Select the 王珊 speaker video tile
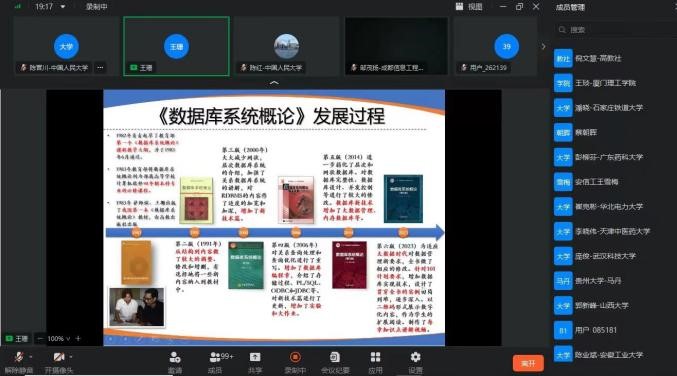677x376 pixels. pos(176,46)
